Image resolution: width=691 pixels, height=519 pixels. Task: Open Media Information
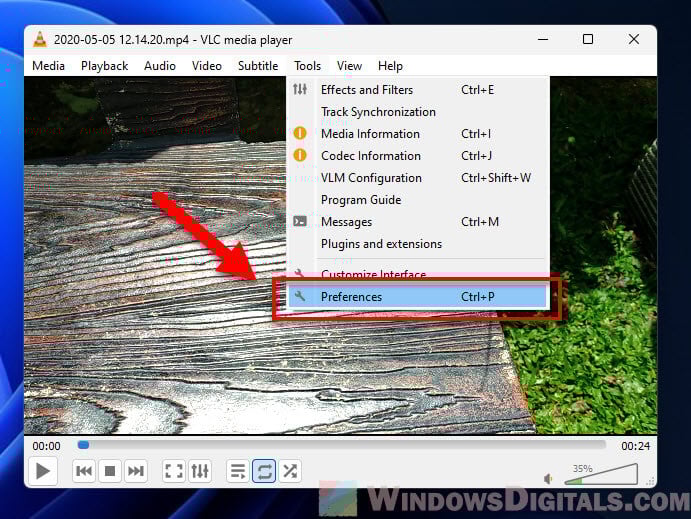click(417, 133)
